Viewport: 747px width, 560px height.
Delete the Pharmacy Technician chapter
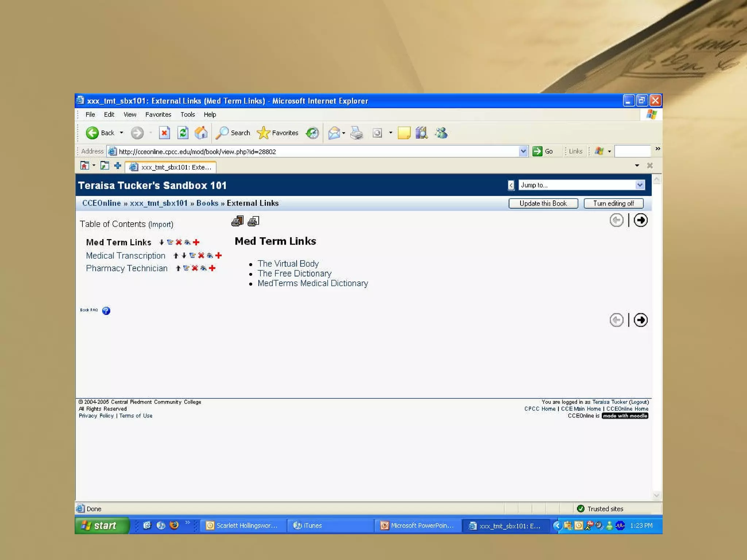pos(195,268)
